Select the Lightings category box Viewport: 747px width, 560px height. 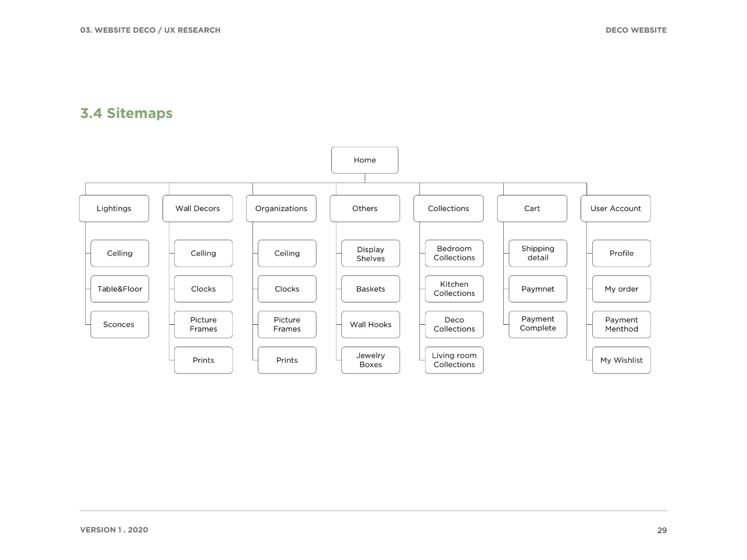click(114, 208)
